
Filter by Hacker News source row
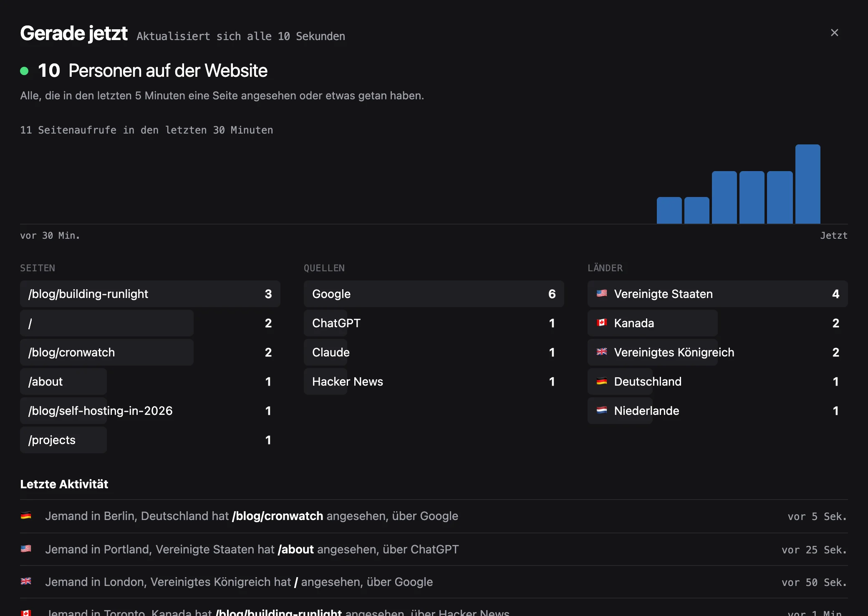tap(434, 381)
